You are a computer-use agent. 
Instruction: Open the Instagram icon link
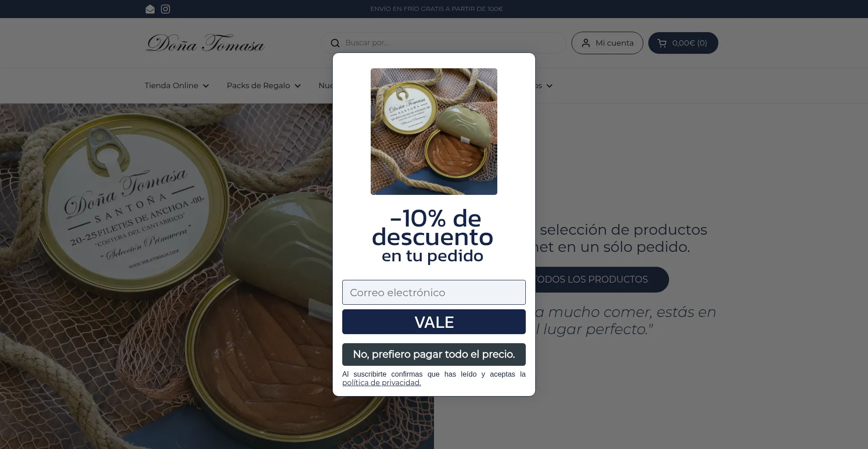coord(165,9)
